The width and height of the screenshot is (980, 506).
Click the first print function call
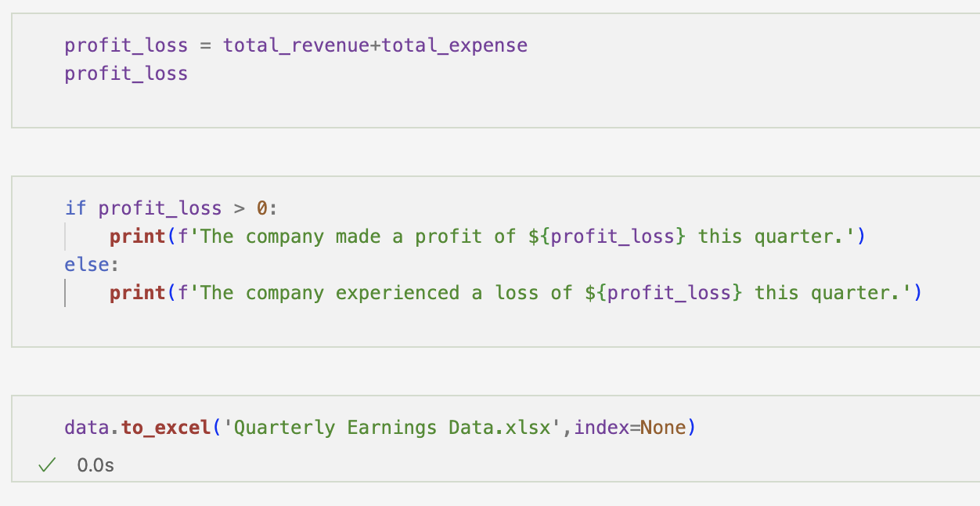[x=137, y=237]
